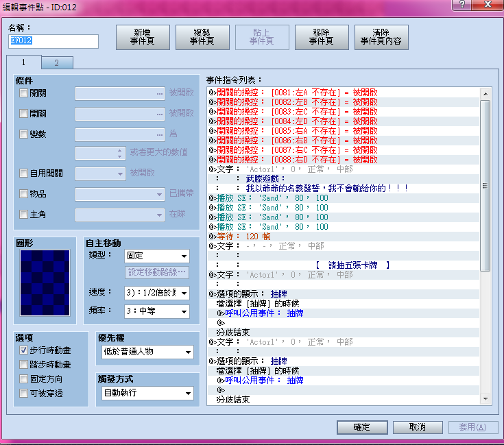504x445 pixels.
Task: Open the 類型 dropdown showing 固定
Action: point(157,256)
